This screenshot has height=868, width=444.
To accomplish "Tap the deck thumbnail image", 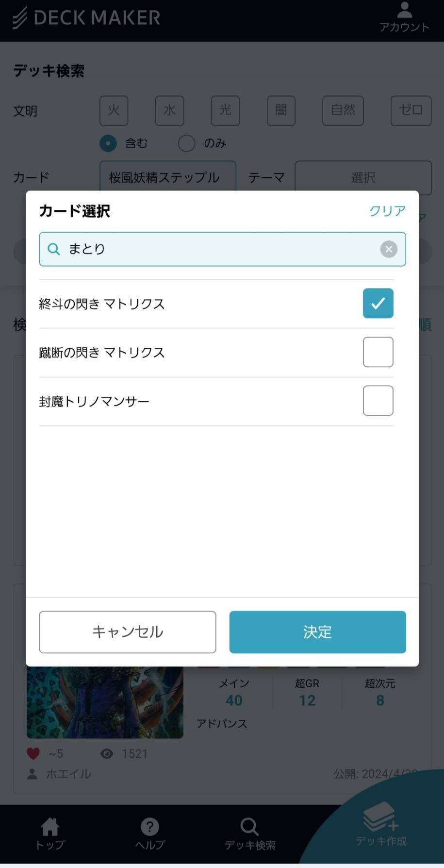I will coord(105,702).
